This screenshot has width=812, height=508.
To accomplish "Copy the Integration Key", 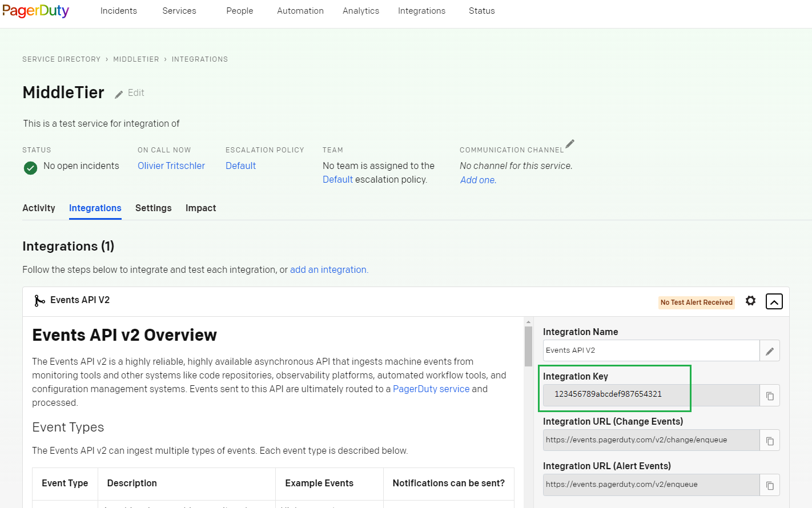I will (770, 396).
